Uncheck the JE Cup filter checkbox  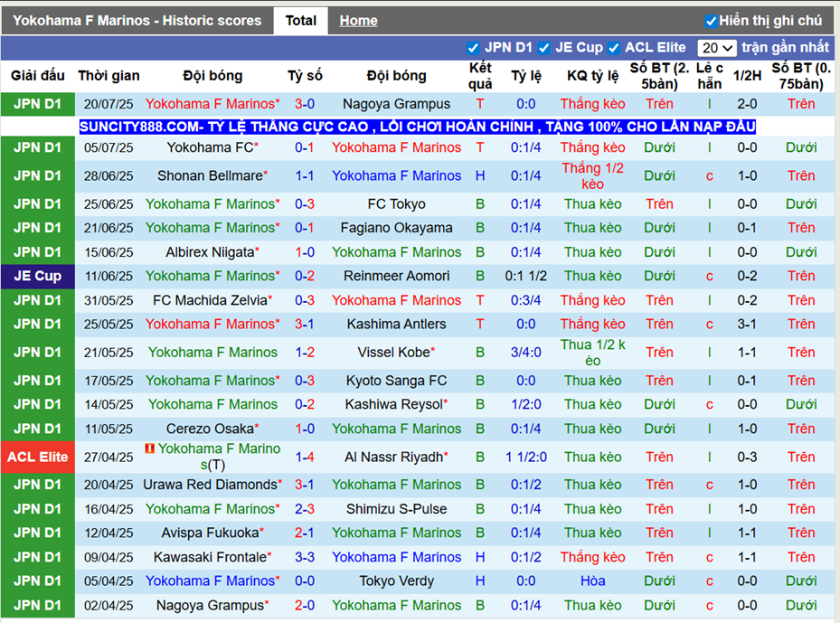point(543,48)
